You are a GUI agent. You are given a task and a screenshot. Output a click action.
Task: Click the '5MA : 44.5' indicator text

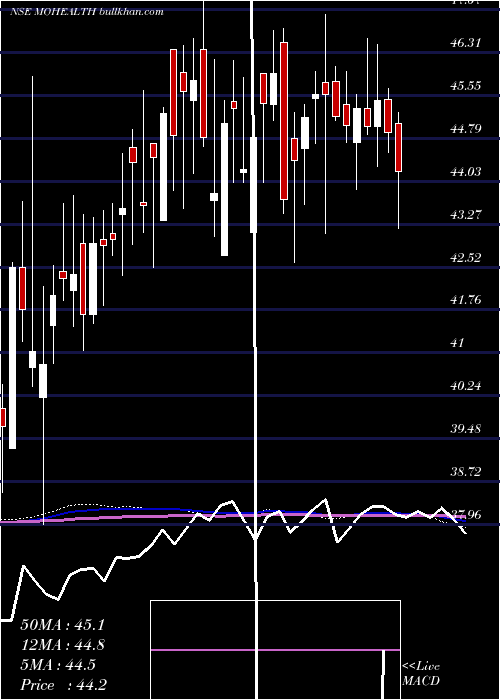[x=58, y=665]
